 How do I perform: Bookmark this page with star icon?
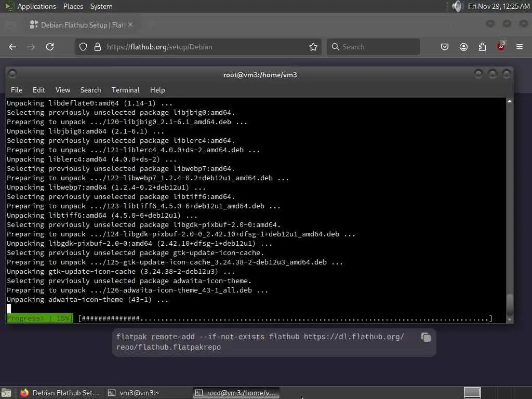pyautogui.click(x=313, y=47)
